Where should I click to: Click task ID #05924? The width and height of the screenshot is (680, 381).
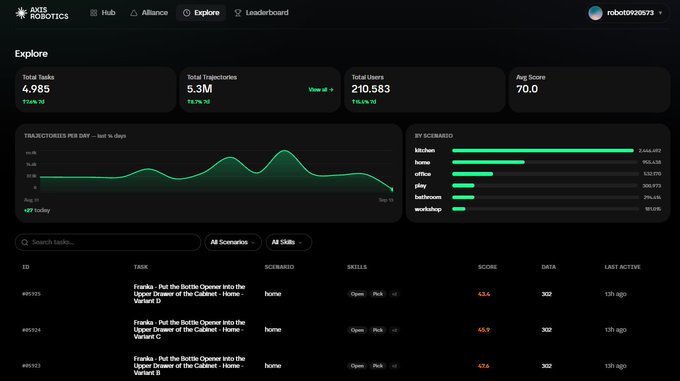point(31,330)
